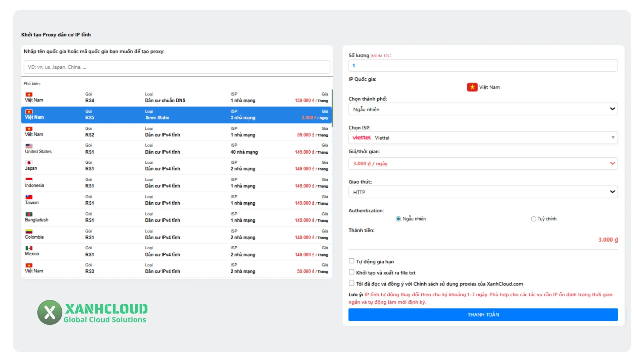Click the United States flag in the package list
The width and height of the screenshot is (644, 362).
[x=28, y=146]
